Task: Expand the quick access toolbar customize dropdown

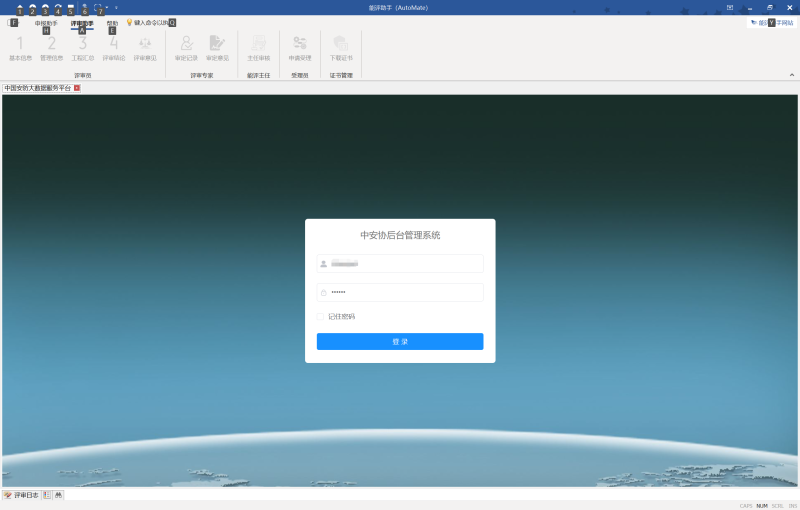Action: pyautogui.click(x=116, y=8)
